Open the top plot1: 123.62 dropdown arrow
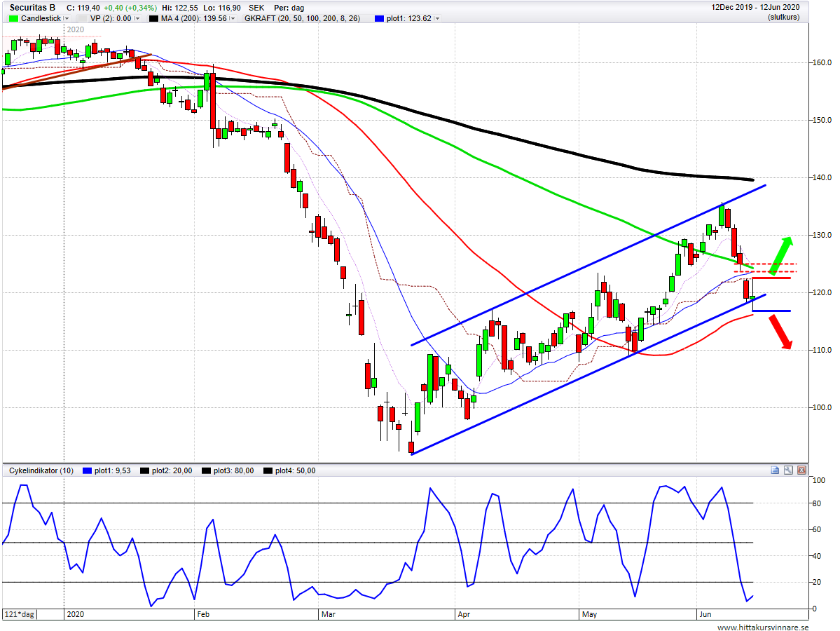 pos(437,18)
